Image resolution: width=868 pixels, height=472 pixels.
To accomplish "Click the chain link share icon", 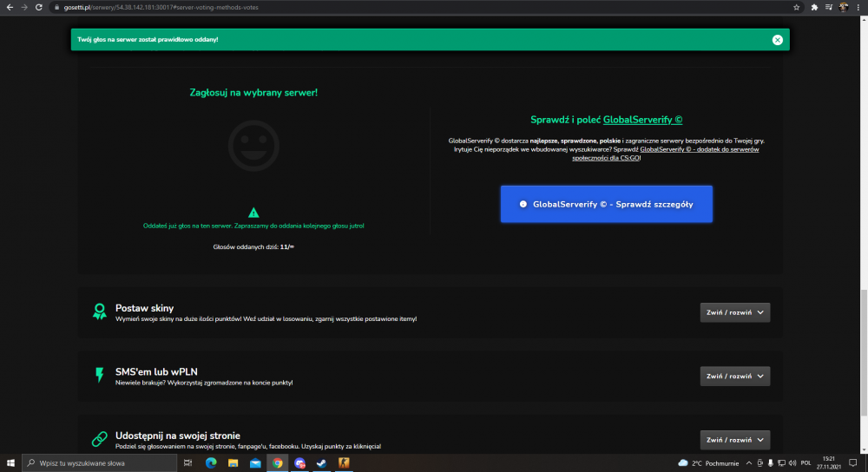I will click(x=100, y=439).
